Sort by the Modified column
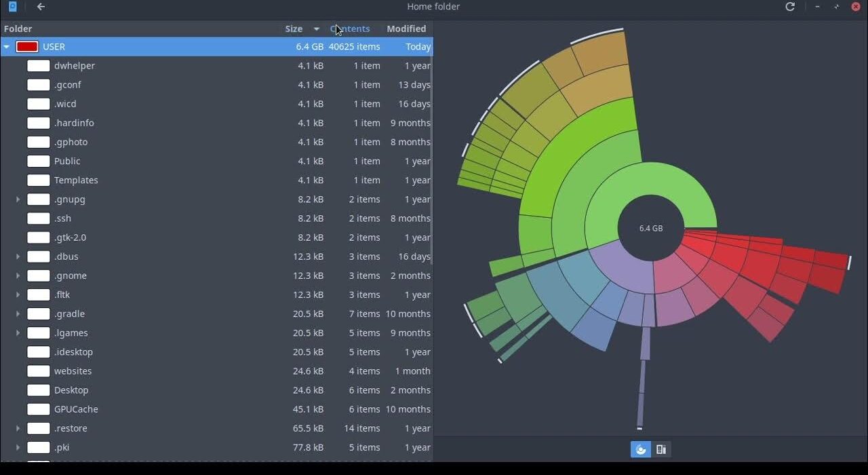868x475 pixels. 406,28
